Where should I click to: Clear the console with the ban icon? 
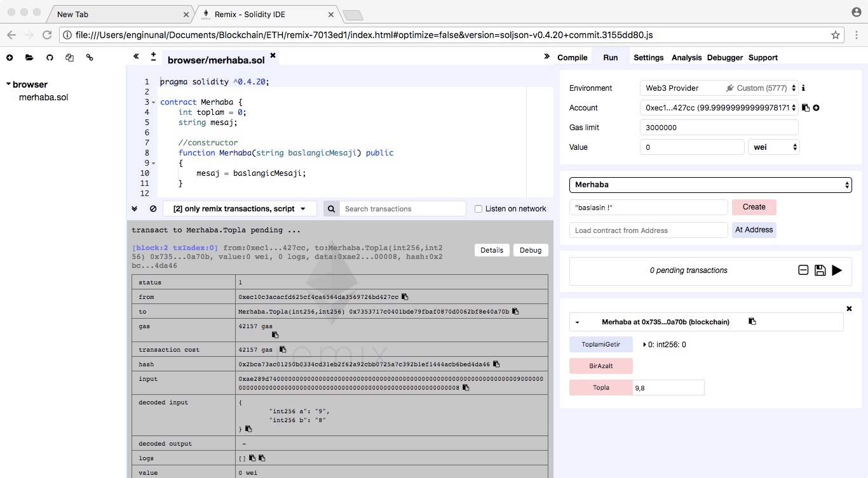coord(153,209)
